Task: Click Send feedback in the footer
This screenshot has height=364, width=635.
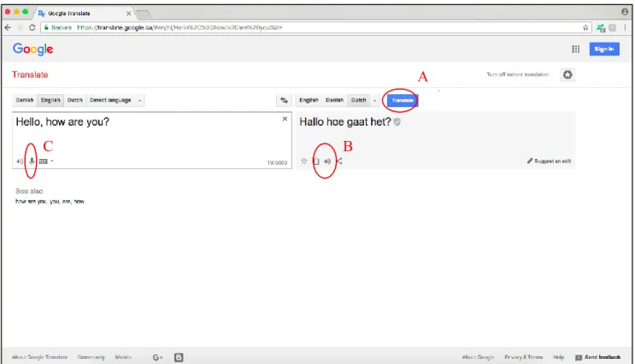Action: click(598, 357)
